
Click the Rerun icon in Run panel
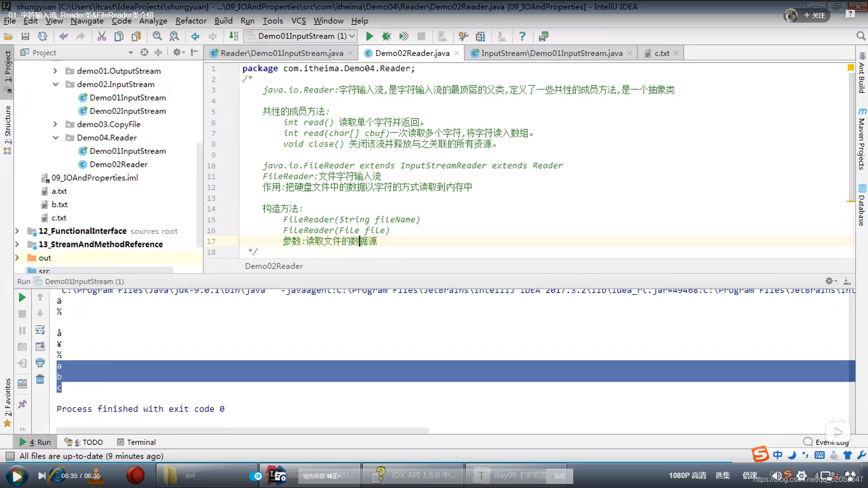point(22,297)
